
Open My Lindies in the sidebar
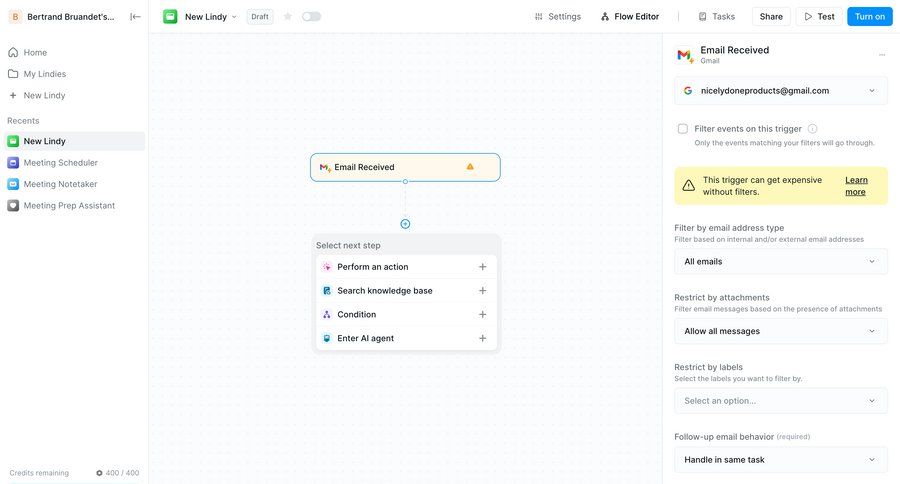(74, 74)
